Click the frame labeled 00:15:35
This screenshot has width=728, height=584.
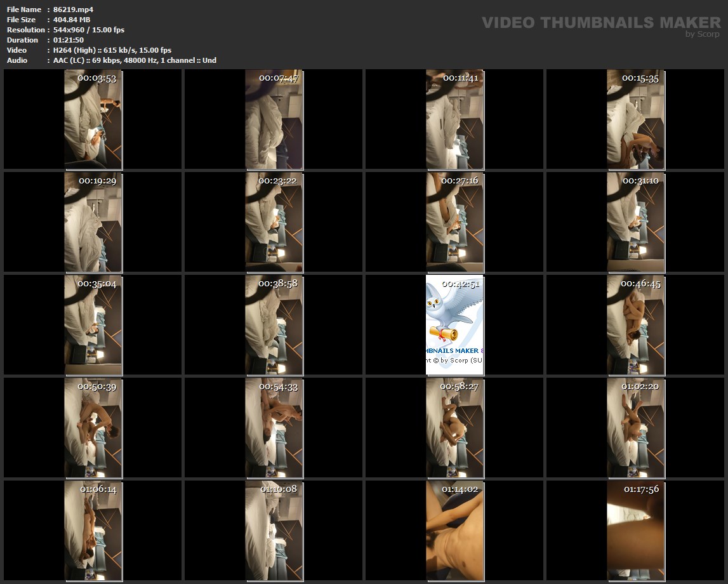[x=636, y=119]
